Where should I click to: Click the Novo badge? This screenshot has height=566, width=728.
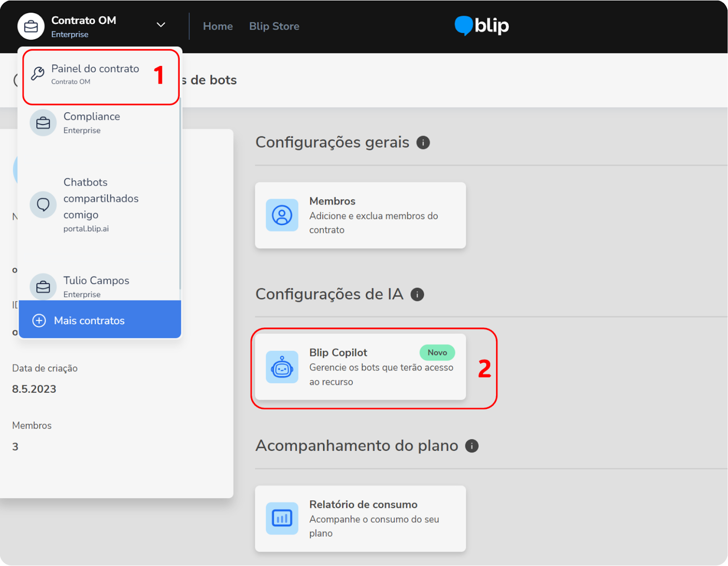pos(437,353)
